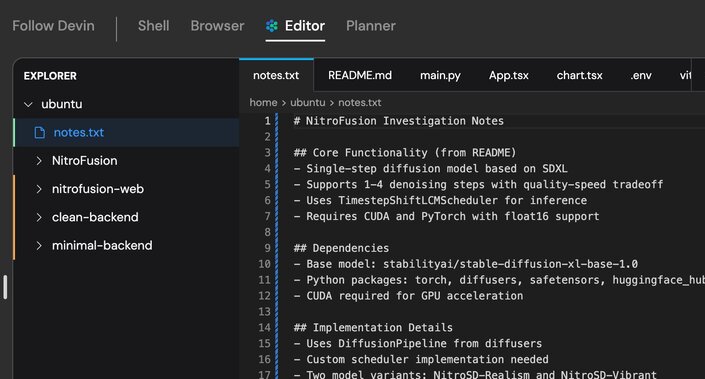Screen dimensions: 705x379
Task: Click the 'Single-step diffusion model' line
Action: (430, 169)
